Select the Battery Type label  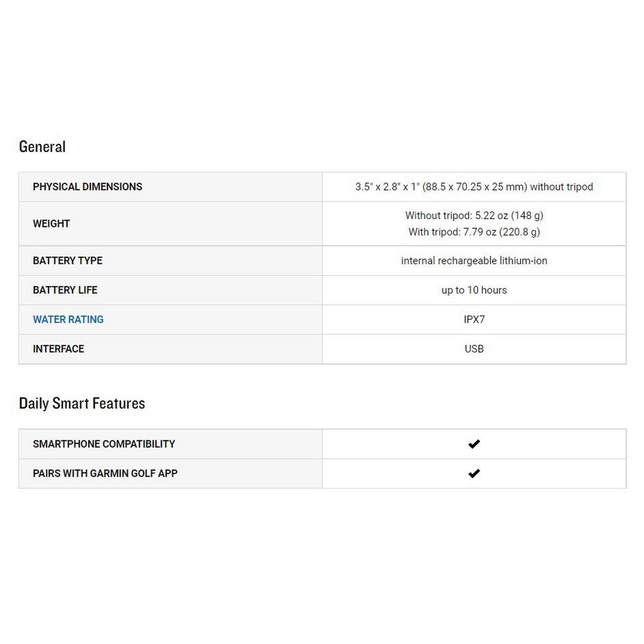pos(68,261)
